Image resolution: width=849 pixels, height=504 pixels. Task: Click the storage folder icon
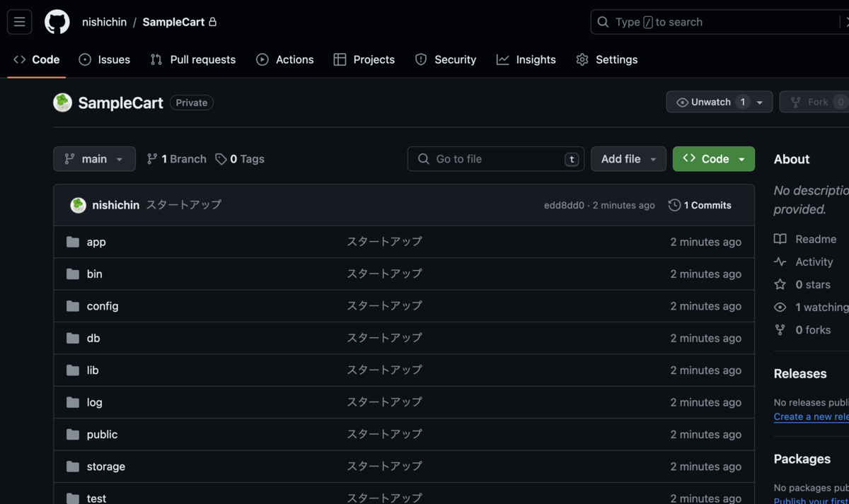(73, 467)
